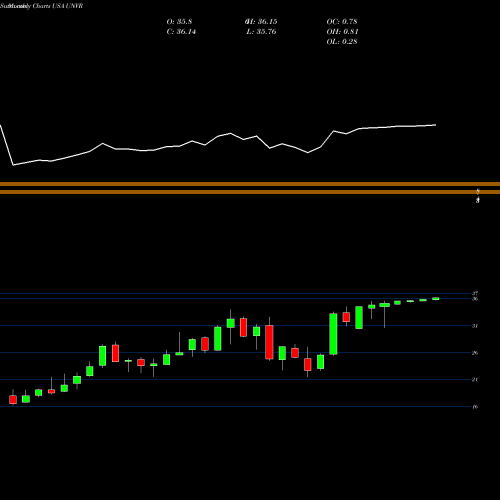Click the 'OC: 0.78' readout

(342, 22)
